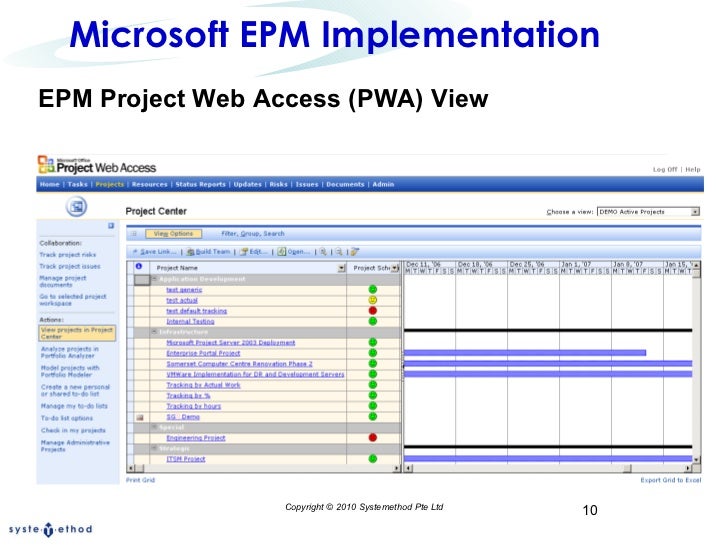Click green status indicator for ITSM Project
The height and width of the screenshot is (546, 728).
[x=372, y=459]
